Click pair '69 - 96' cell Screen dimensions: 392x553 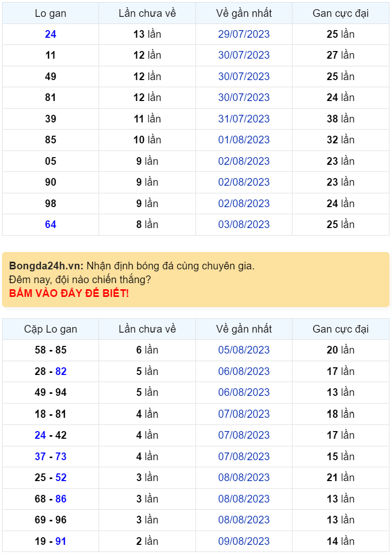click(51, 519)
